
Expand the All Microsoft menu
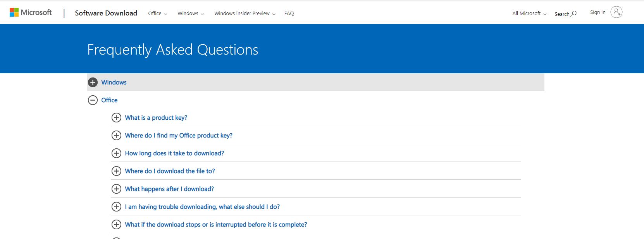(x=529, y=14)
